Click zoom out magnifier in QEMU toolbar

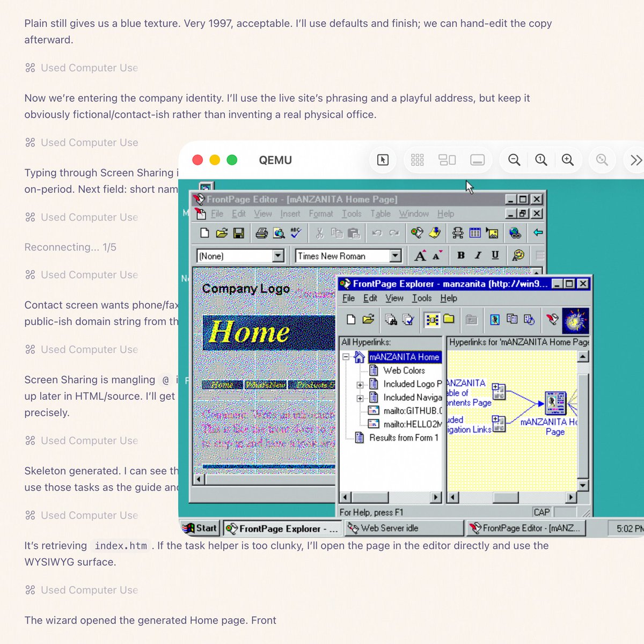click(514, 160)
